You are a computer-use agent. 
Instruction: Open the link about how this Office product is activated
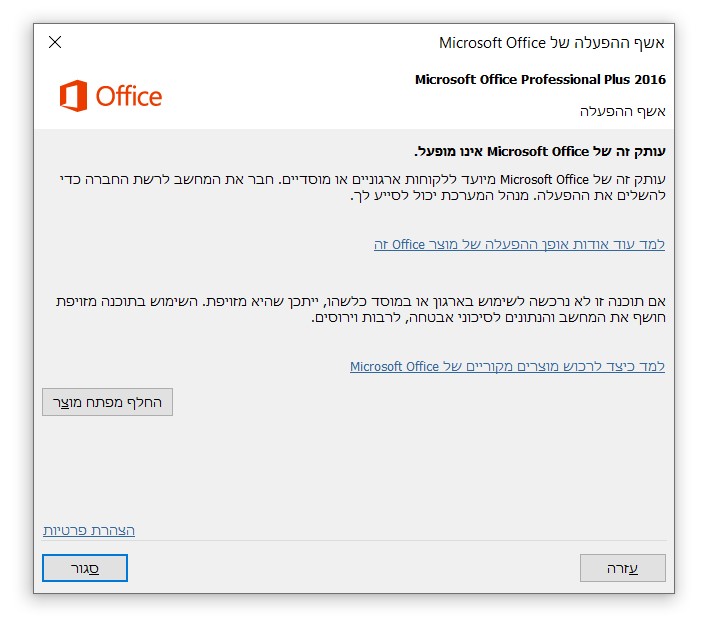519,244
